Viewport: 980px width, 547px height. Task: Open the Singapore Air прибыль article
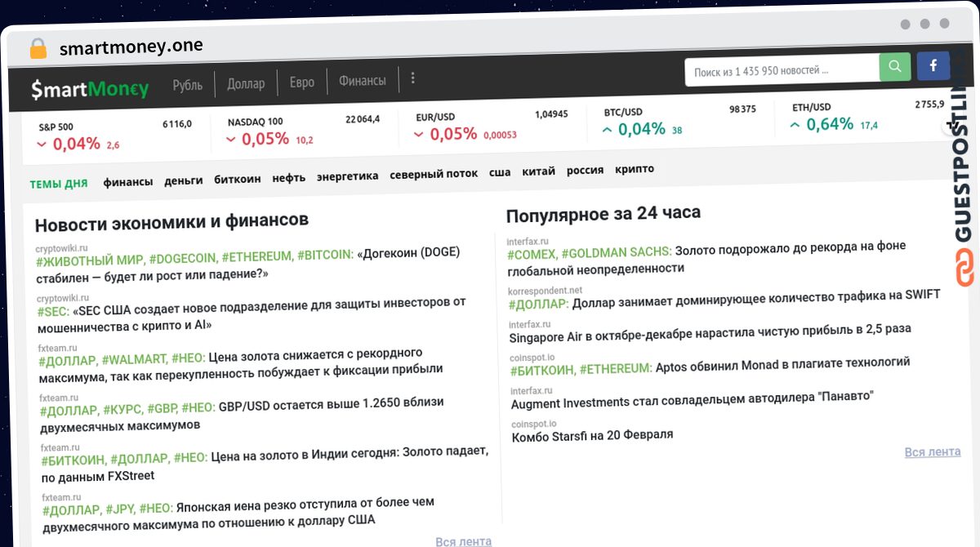(x=710, y=333)
